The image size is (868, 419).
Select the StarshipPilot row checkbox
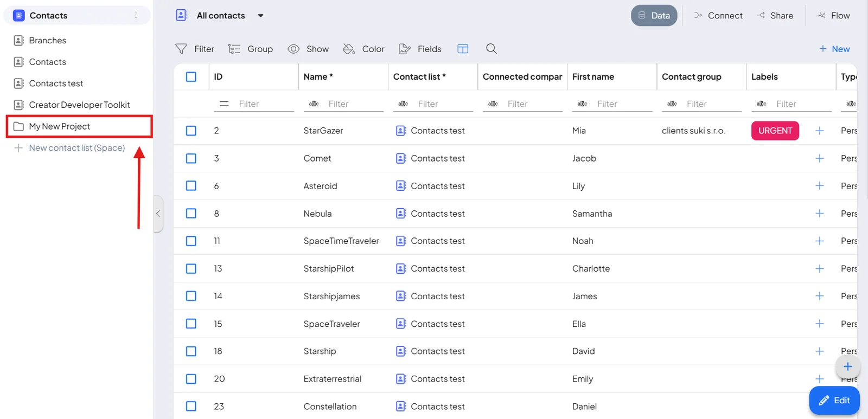click(191, 268)
